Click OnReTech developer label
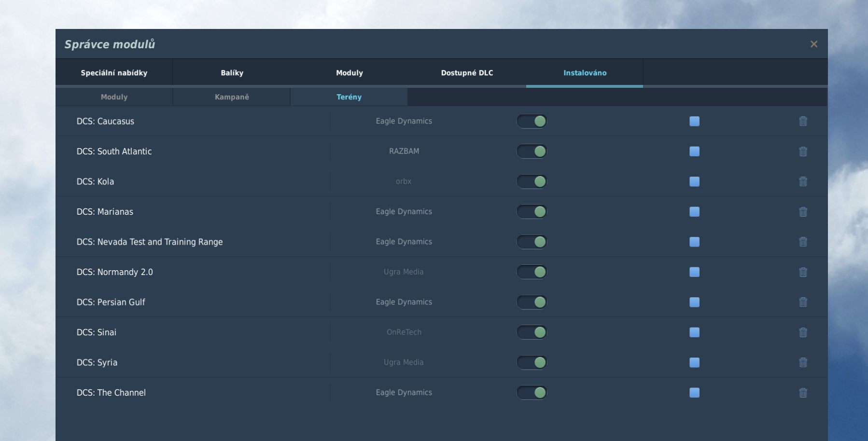The width and height of the screenshot is (868, 441). click(x=404, y=332)
